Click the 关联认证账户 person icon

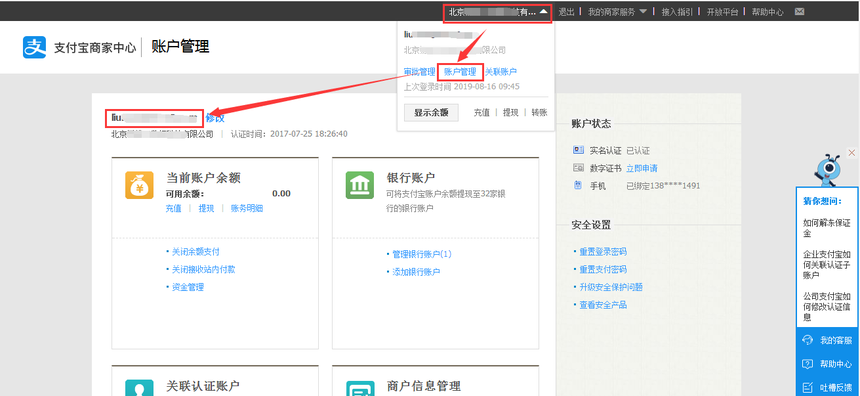pos(139,388)
